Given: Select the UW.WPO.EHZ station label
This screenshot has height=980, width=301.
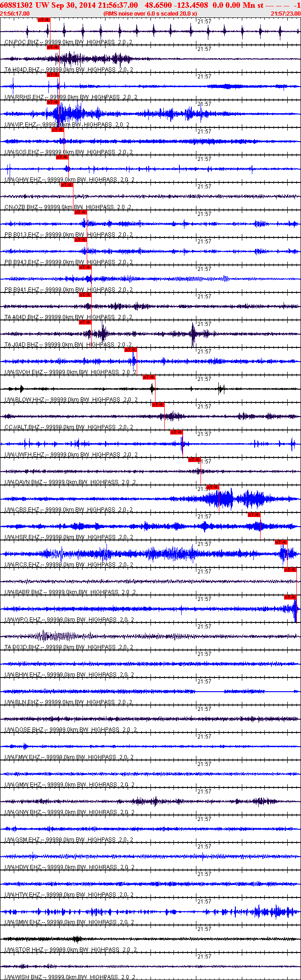Looking at the screenshot, I should point(70,620).
